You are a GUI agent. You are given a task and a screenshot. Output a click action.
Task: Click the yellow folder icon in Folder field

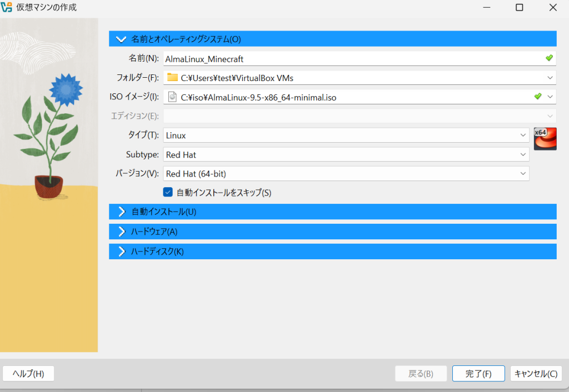point(172,77)
